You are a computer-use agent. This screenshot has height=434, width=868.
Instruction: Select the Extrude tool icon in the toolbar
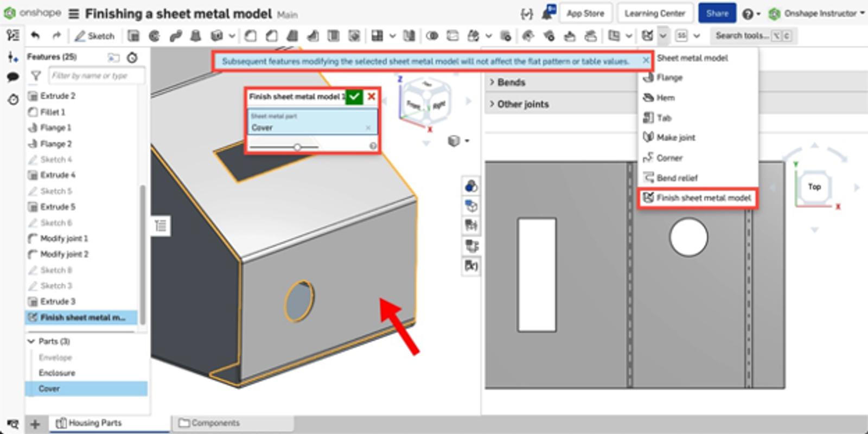coord(133,36)
